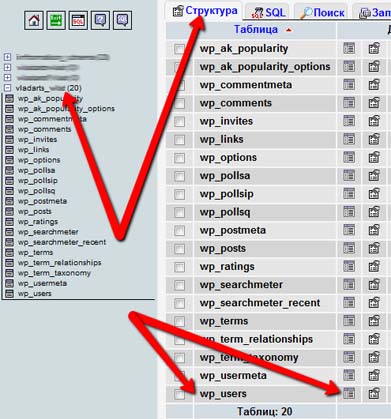The width and height of the screenshot is (391, 419).
Task: Click sidebar table icon beside wp_posts
Action: click(x=10, y=211)
